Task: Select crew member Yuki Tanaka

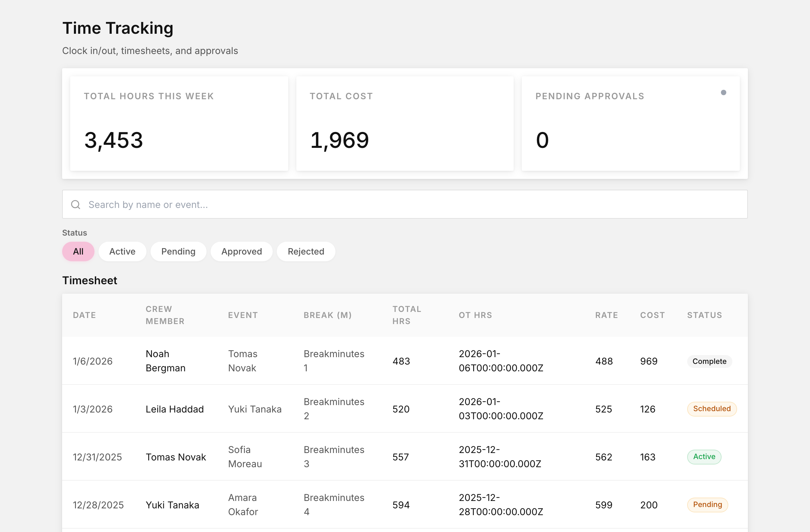Action: click(x=172, y=505)
